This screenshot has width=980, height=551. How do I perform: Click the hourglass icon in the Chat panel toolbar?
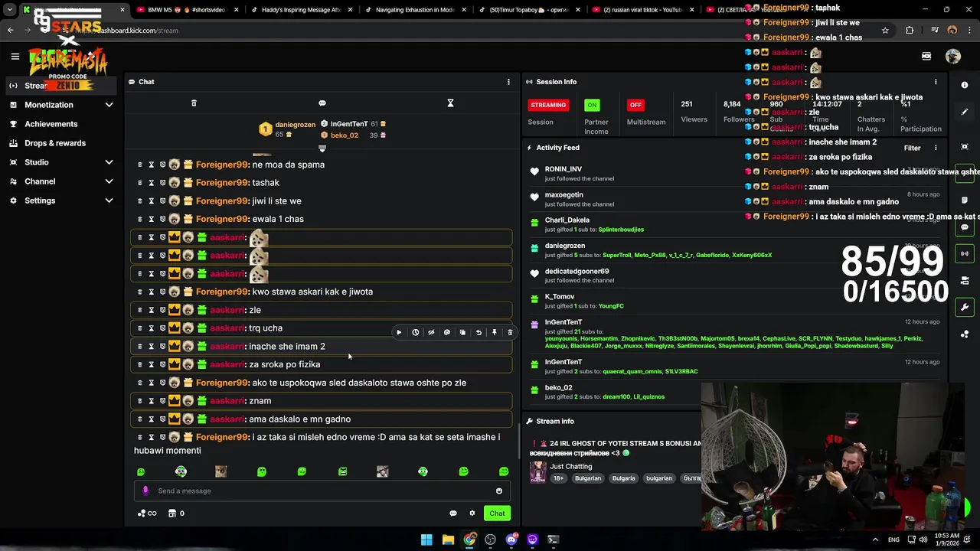[450, 103]
